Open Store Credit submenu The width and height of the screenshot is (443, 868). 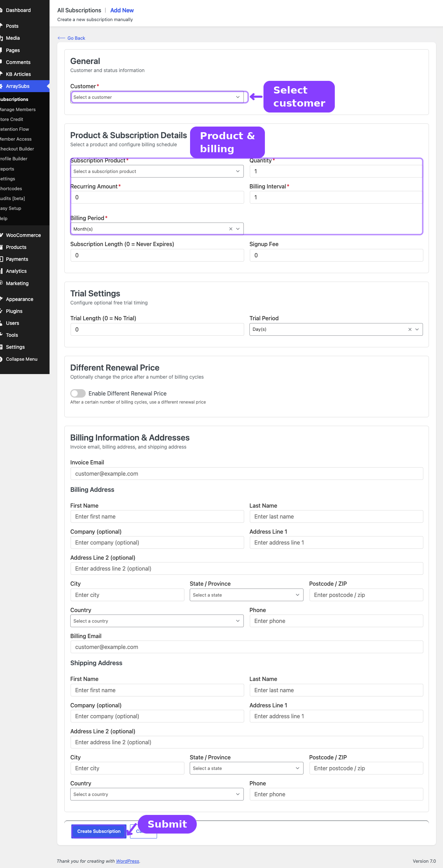[x=12, y=120]
